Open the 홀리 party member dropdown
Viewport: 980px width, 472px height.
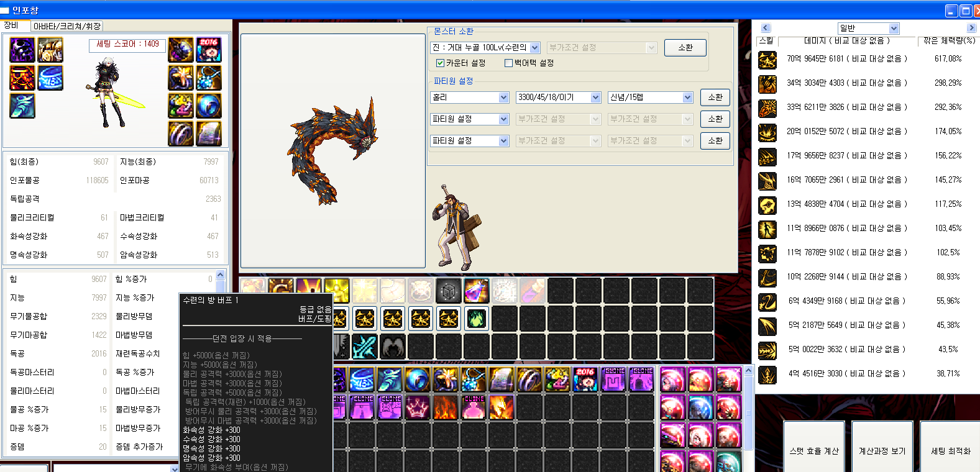[x=470, y=98]
